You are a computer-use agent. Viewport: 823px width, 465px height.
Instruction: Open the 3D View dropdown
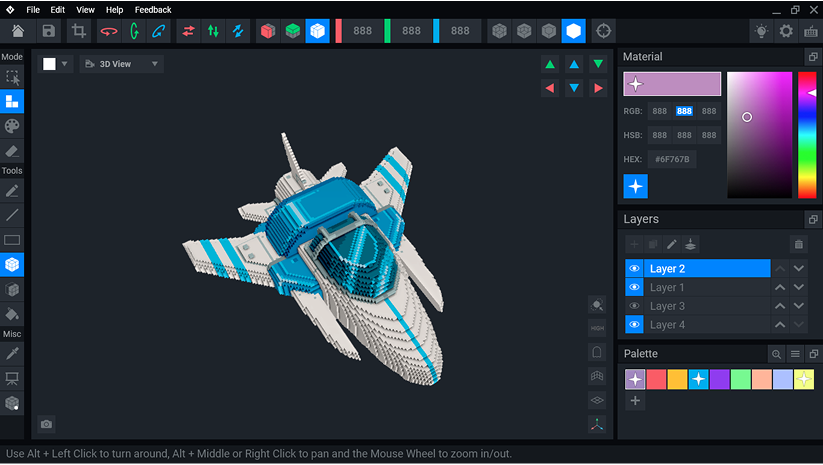click(122, 64)
